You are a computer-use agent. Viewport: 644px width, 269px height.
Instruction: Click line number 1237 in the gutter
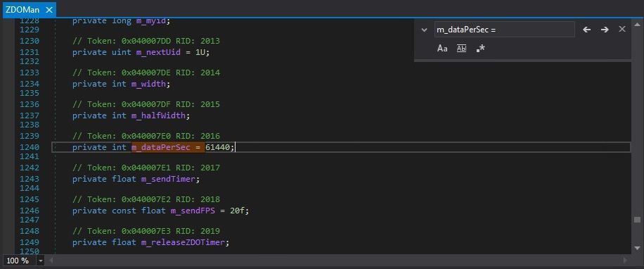[29, 115]
